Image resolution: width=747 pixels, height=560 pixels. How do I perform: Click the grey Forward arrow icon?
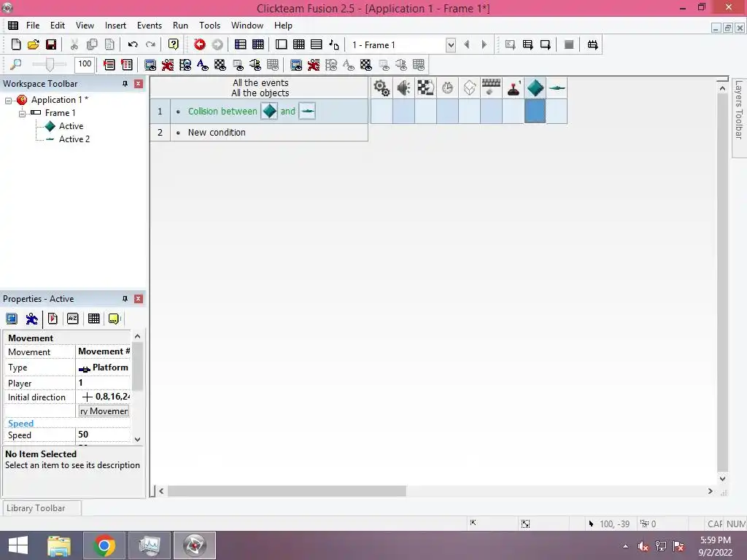(217, 44)
